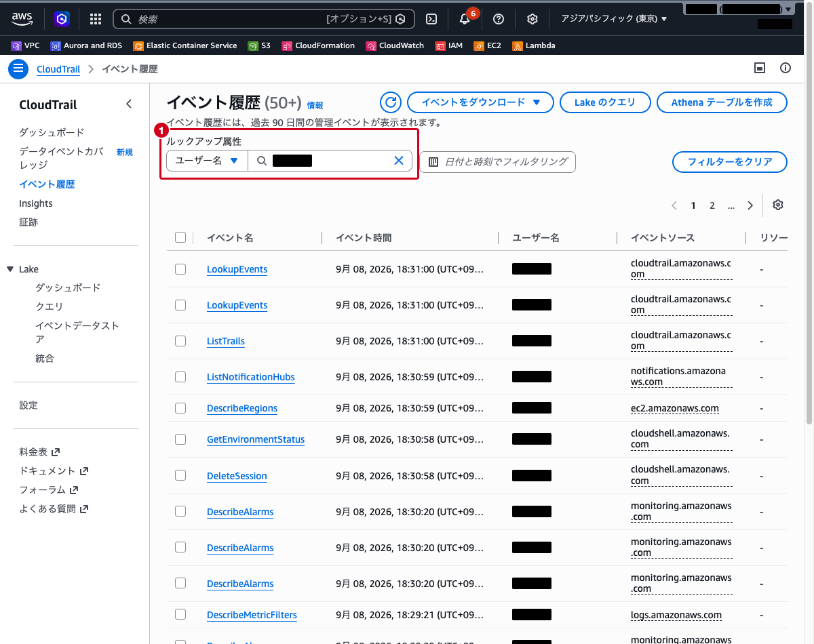814x644 pixels.
Task: Open CloudFormation bookmark
Action: click(318, 45)
